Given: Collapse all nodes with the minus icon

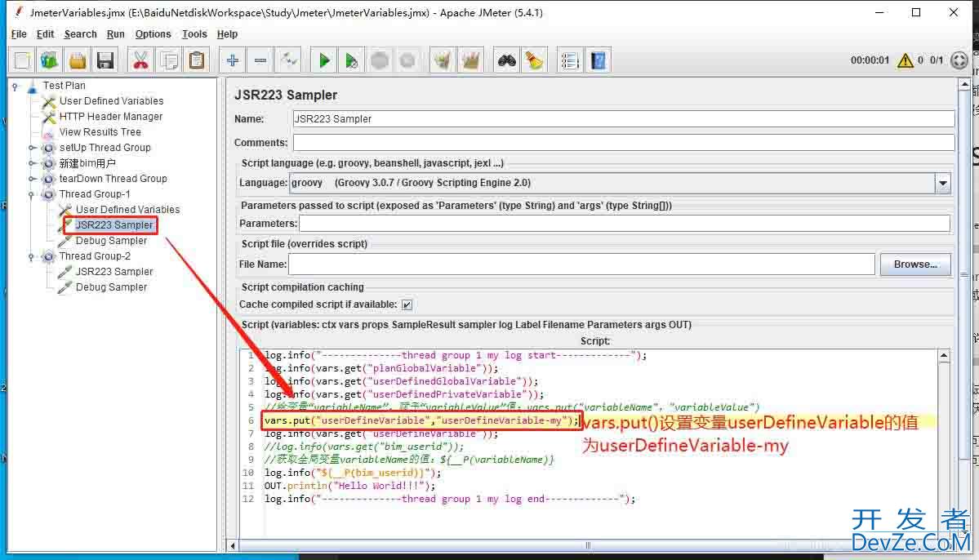Looking at the screenshot, I should tap(260, 60).
